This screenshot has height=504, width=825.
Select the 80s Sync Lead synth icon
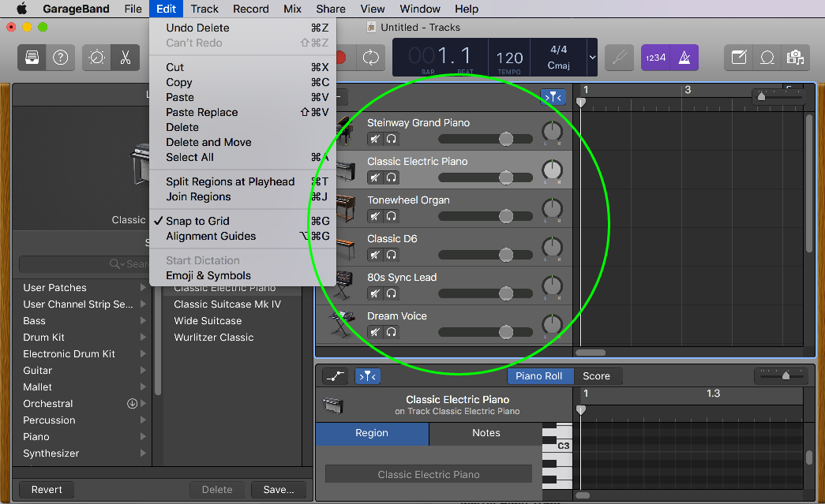tap(344, 284)
